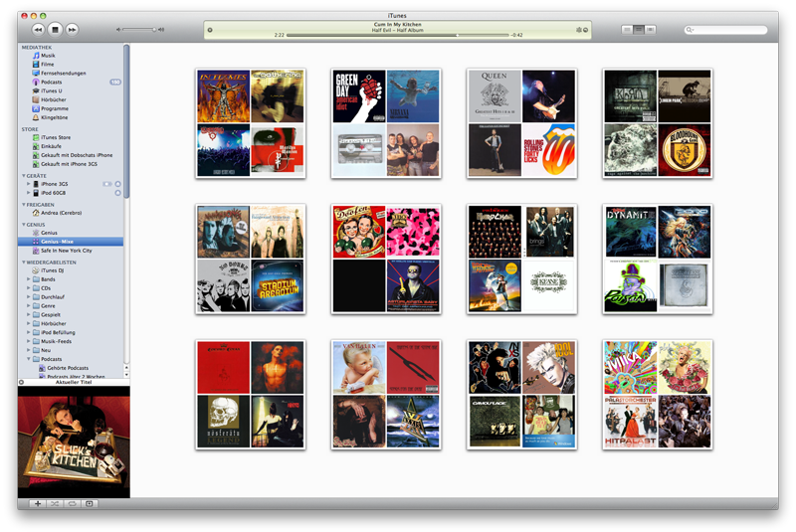Image resolution: width=796 pixels, height=532 pixels.
Task: Collapse the Freigaben section
Action: pos(23,205)
